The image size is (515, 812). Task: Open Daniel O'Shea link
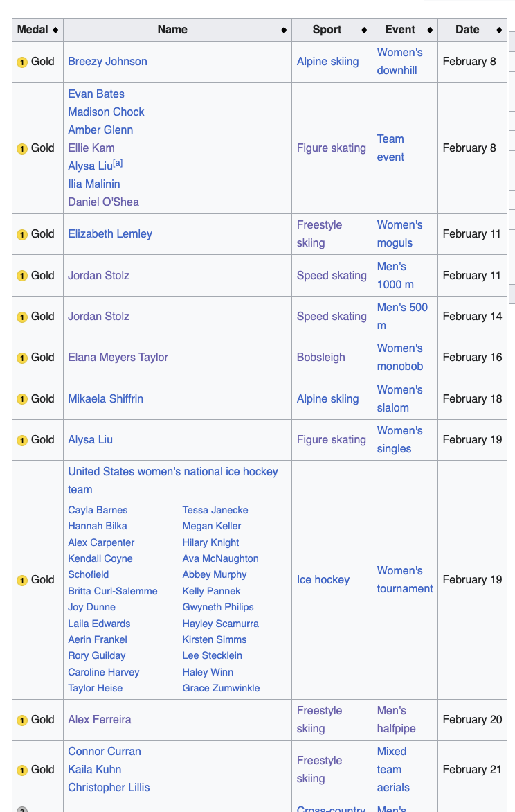(x=104, y=202)
